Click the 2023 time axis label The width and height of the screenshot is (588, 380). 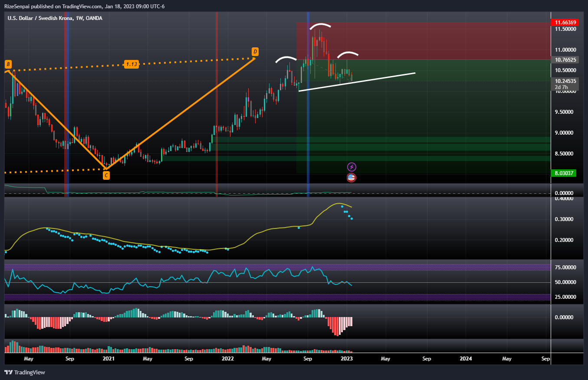coord(347,359)
